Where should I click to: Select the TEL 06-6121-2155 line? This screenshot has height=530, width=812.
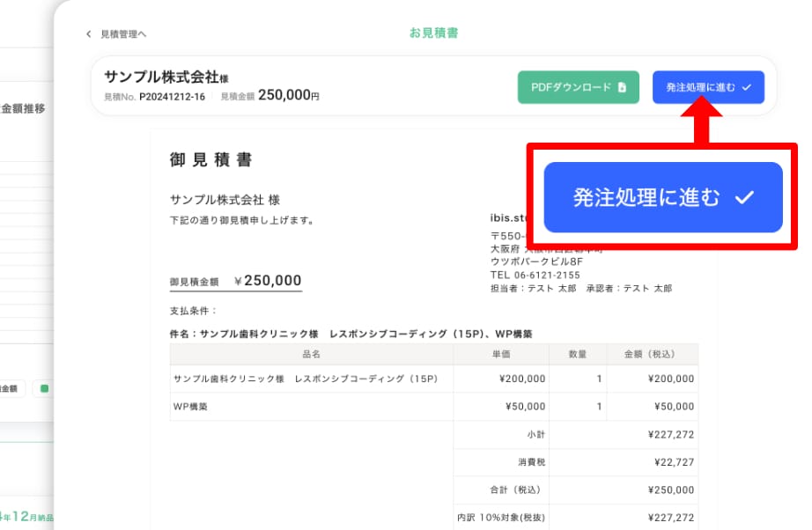[535, 275]
